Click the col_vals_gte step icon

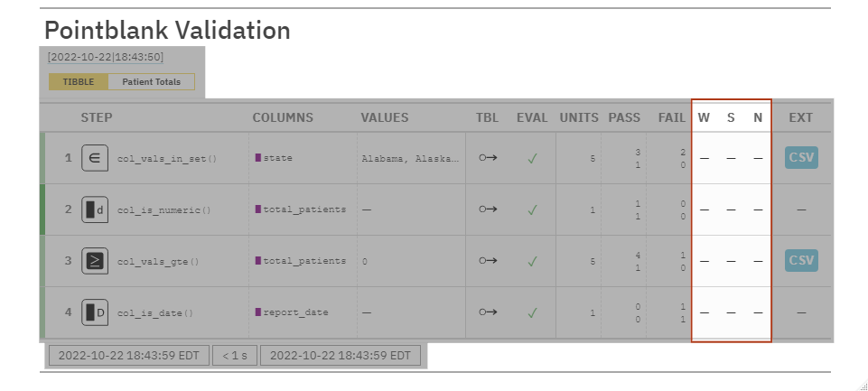tap(95, 261)
